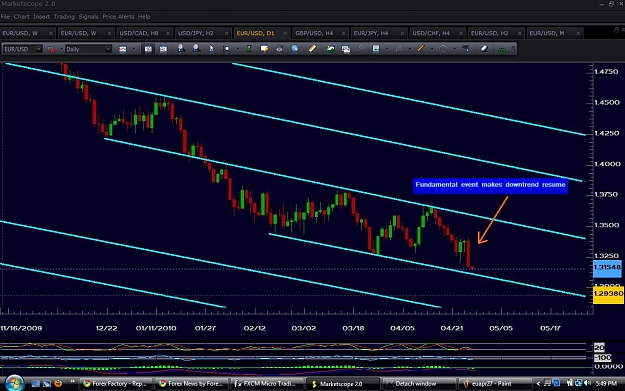Click the zoom out magnifier icon
625x391 pixels.
click(x=196, y=49)
